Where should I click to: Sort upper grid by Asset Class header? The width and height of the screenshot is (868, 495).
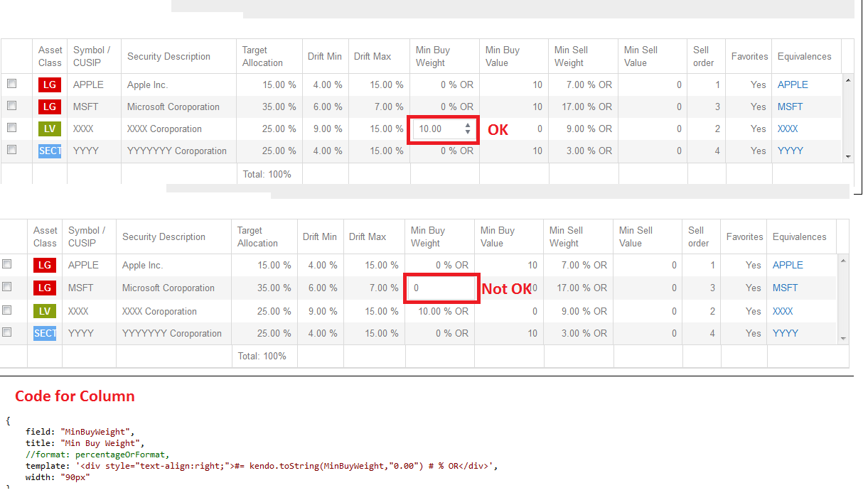[50, 56]
